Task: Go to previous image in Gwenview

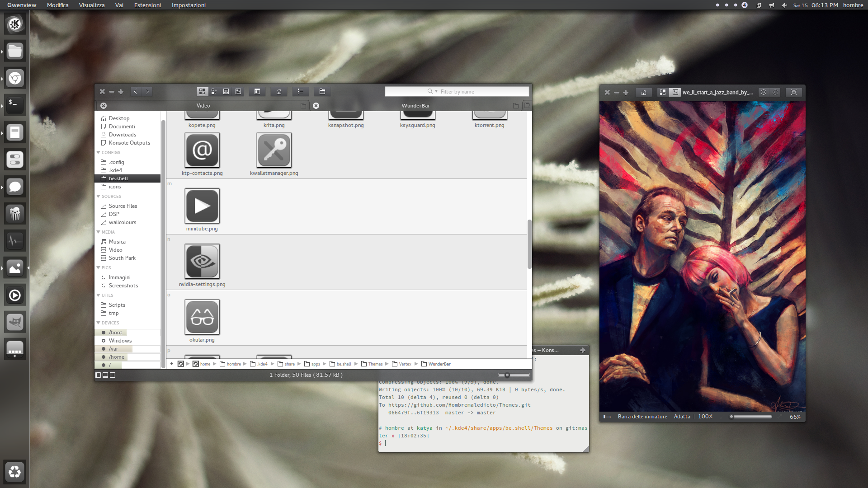Action: (x=764, y=92)
